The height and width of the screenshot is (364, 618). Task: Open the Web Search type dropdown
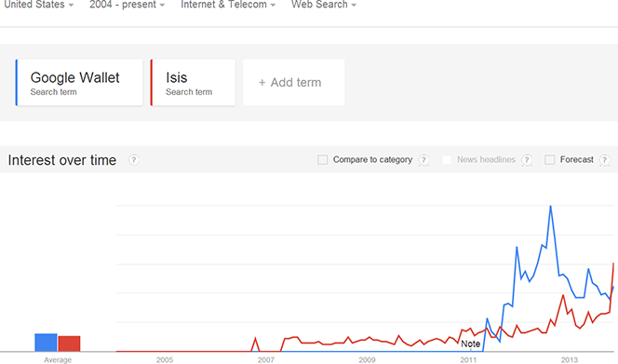[324, 5]
